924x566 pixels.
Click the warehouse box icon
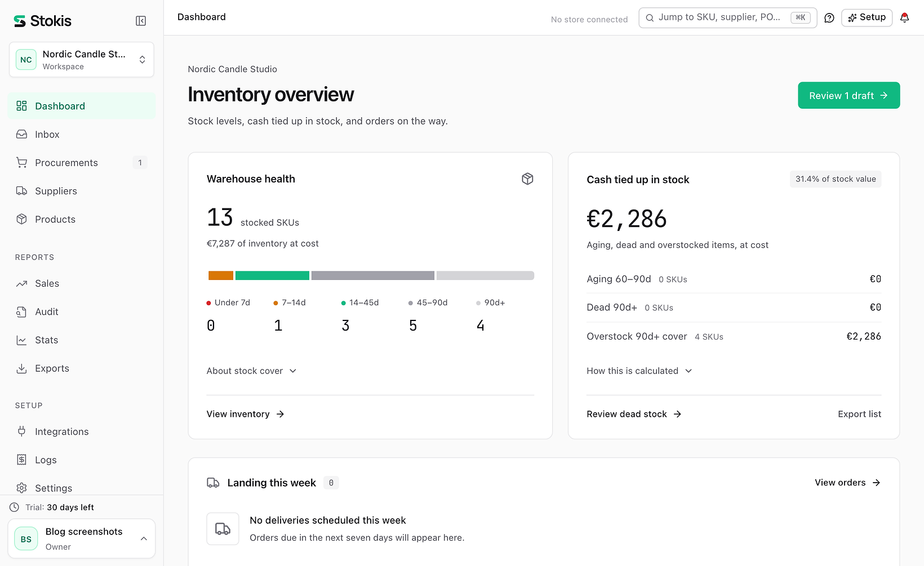click(527, 179)
